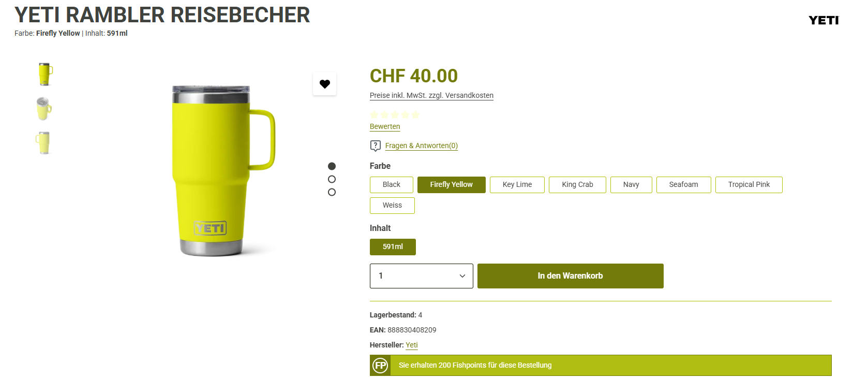Click the YETI brand logo at top right
This screenshot has height=392, width=868.
coord(824,20)
